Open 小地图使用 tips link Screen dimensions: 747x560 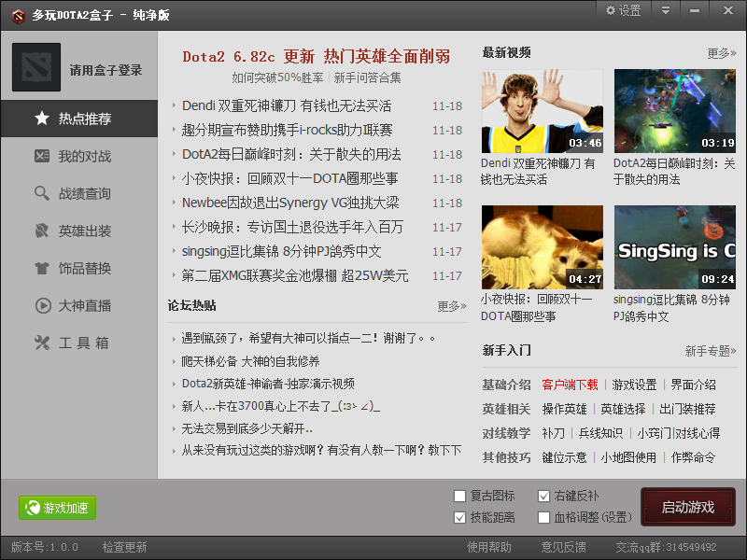coord(628,457)
